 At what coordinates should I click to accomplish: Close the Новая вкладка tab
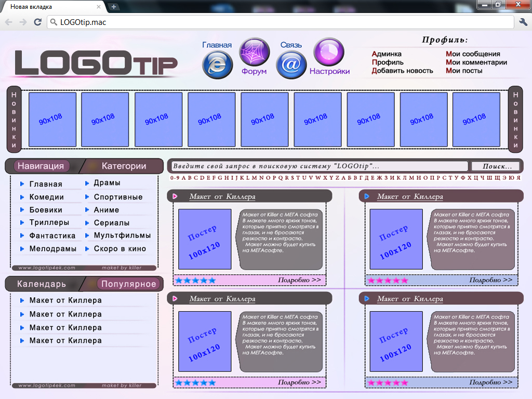pyautogui.click(x=98, y=7)
